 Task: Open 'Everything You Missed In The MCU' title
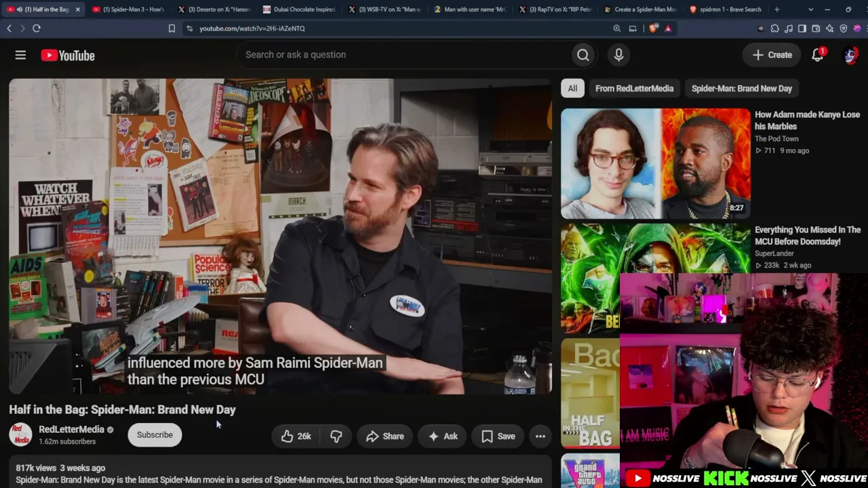808,236
